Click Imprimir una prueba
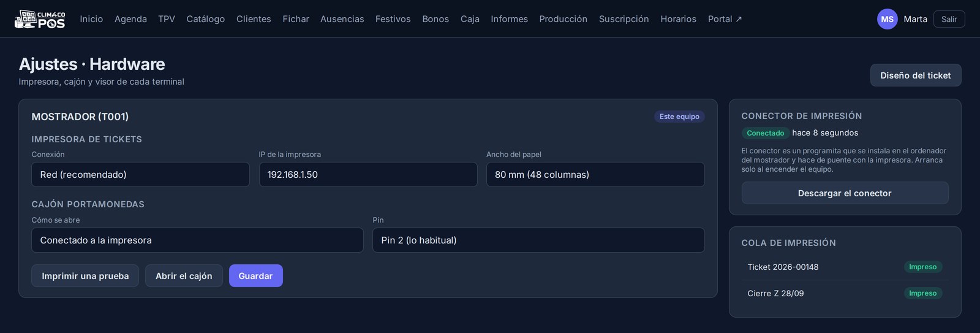Image resolution: width=980 pixels, height=333 pixels. point(85,276)
